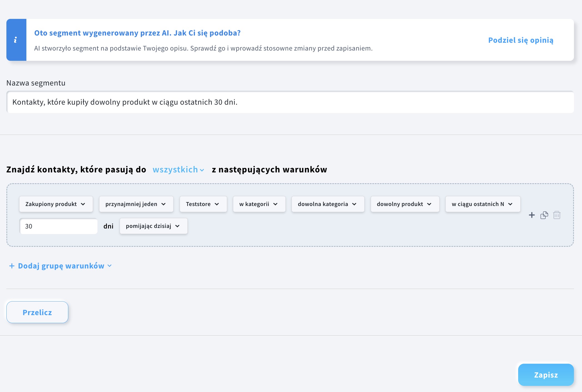Delete condition with trash icon

pyautogui.click(x=557, y=215)
